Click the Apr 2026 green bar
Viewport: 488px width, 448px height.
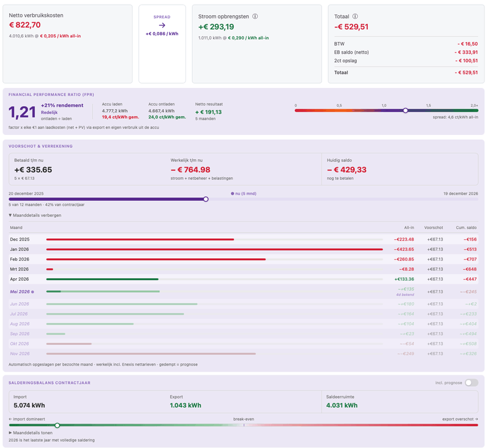pos(102,280)
